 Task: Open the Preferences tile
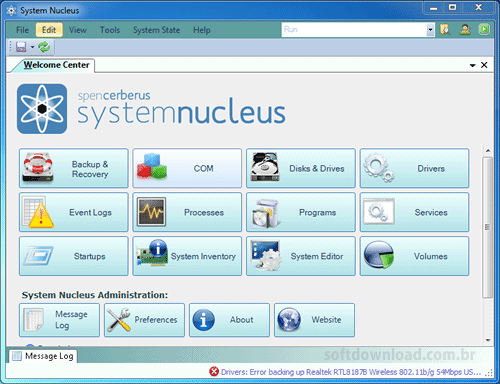point(144,320)
